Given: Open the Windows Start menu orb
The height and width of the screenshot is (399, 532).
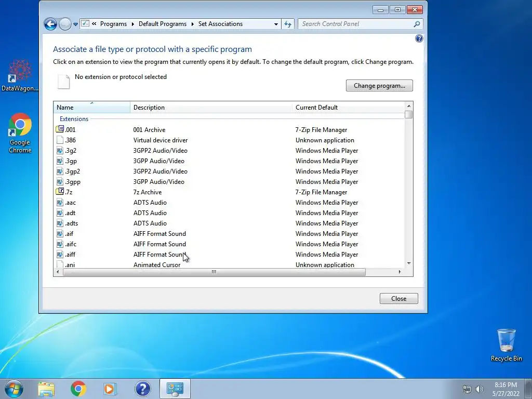Looking at the screenshot, I should pos(14,389).
